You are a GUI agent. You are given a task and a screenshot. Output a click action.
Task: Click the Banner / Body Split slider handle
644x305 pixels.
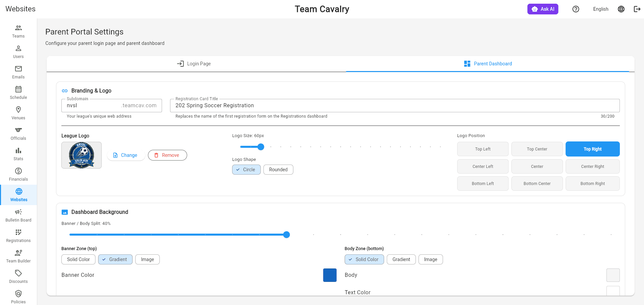pyautogui.click(x=286, y=235)
